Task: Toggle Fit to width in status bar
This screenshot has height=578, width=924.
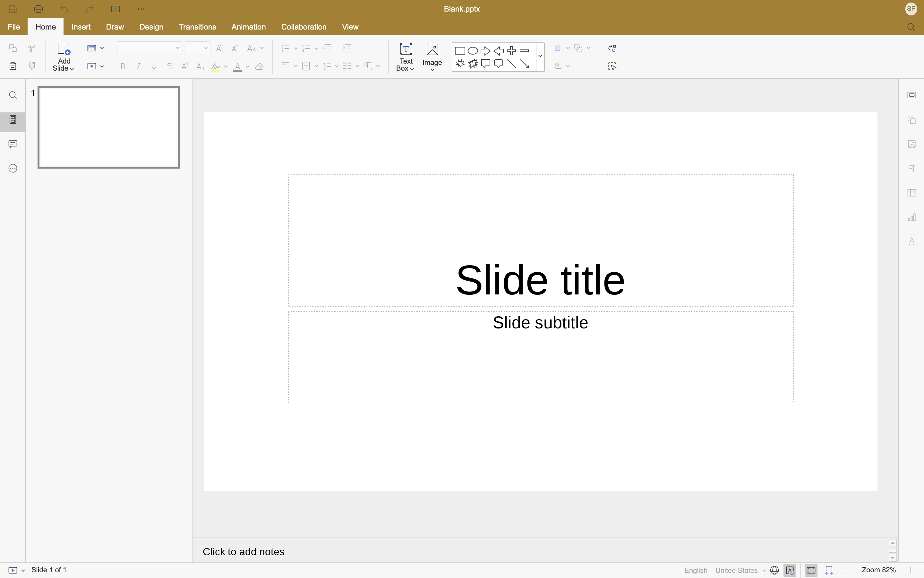Action: [829, 570]
